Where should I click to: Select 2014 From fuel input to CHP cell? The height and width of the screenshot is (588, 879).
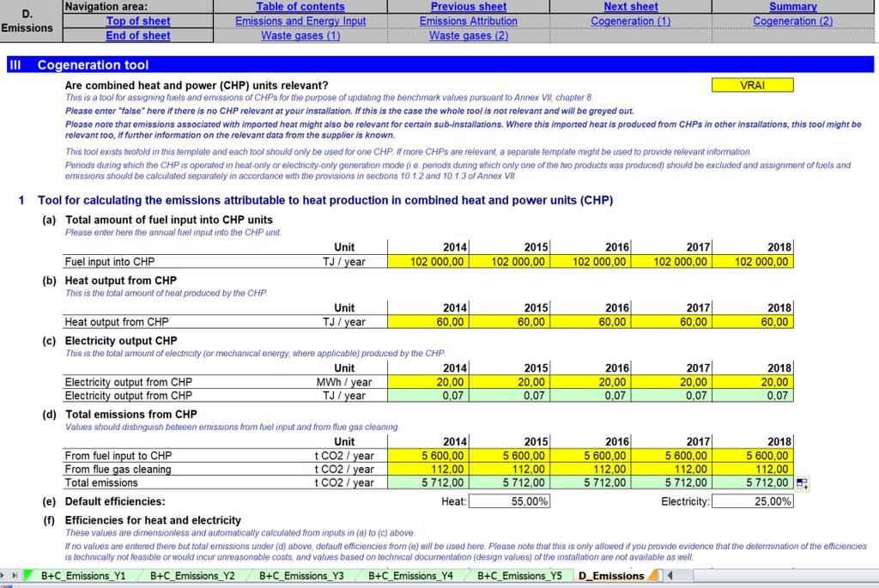428,456
